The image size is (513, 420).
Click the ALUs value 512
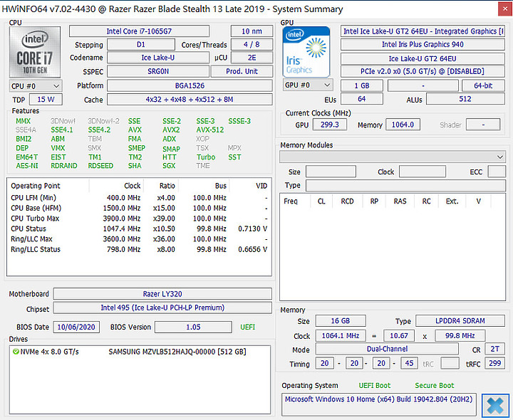pyautogui.click(x=465, y=99)
